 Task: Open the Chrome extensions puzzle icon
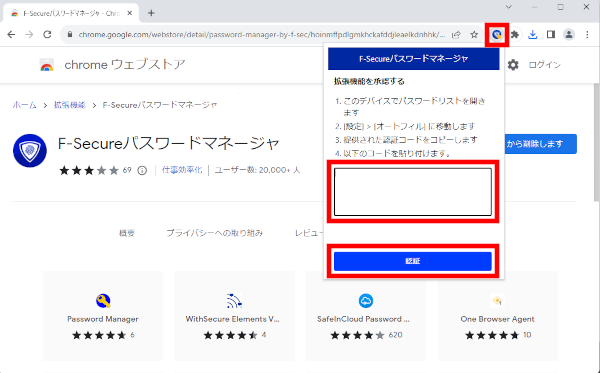coord(515,35)
